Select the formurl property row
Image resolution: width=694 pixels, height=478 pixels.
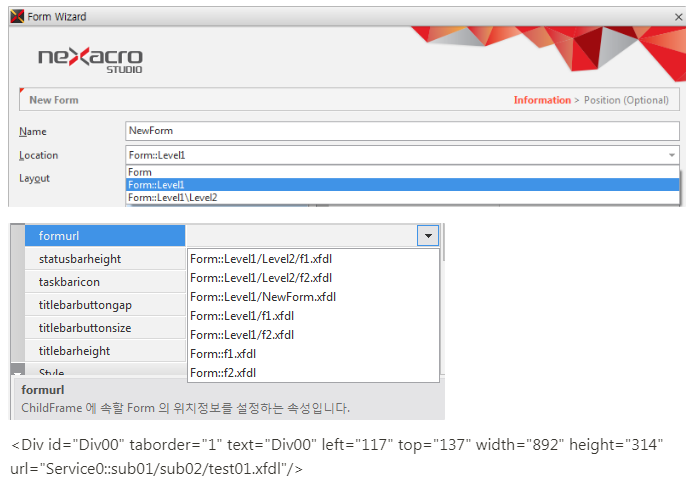click(x=104, y=236)
